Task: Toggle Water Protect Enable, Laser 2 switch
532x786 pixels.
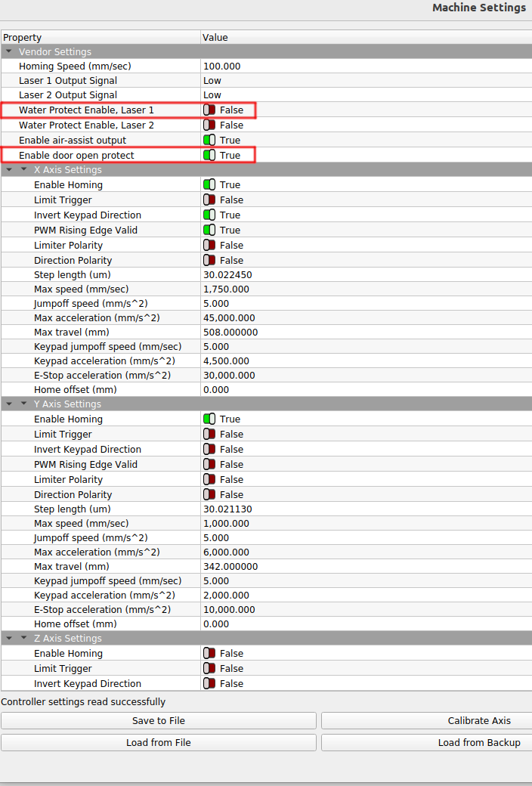Action: click(209, 125)
